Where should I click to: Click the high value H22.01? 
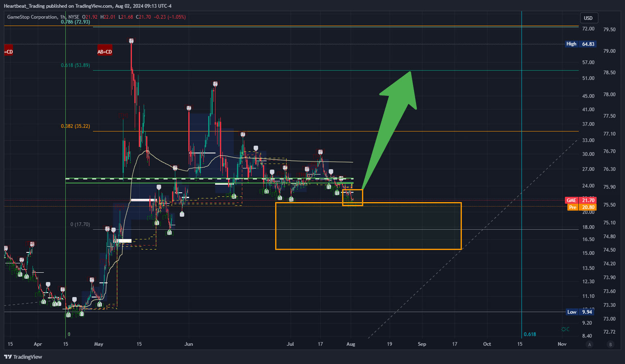tap(108, 17)
